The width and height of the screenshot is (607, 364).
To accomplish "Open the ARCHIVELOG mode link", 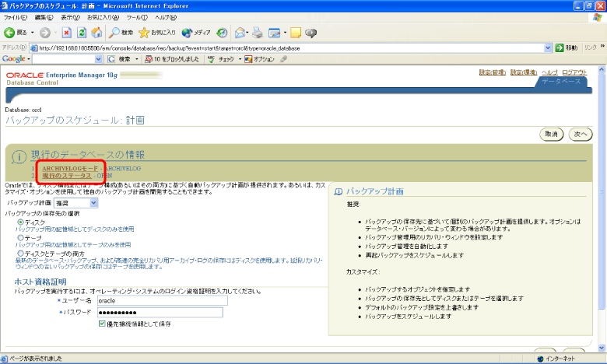I will coord(70,169).
